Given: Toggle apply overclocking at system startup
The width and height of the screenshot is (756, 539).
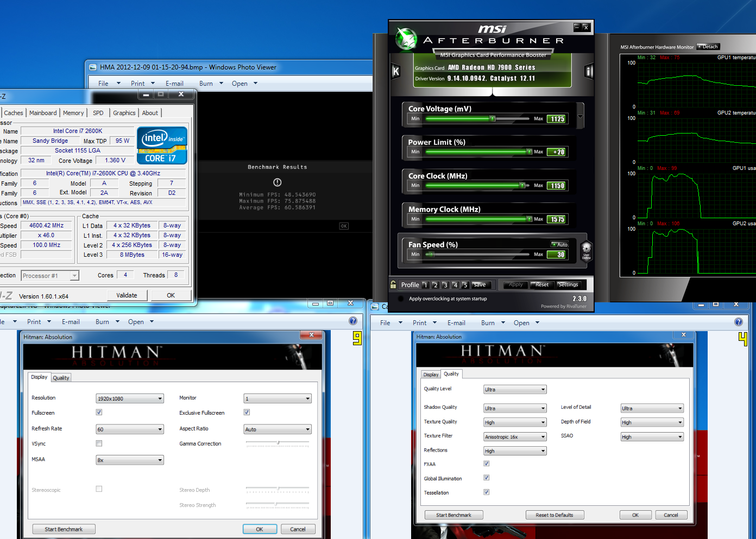Looking at the screenshot, I should pos(401,299).
